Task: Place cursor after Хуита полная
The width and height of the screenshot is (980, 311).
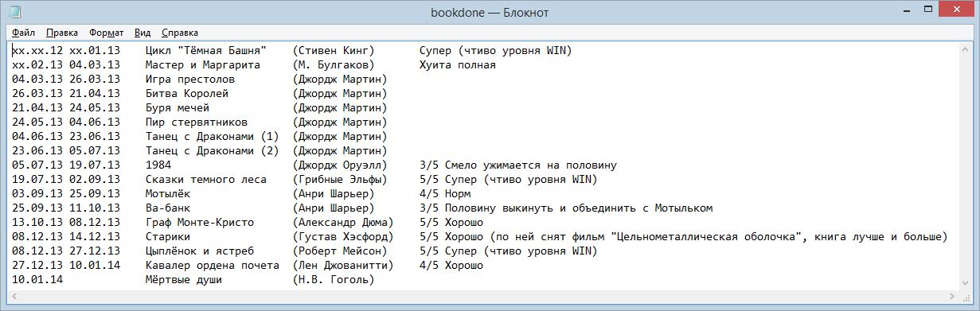Action: pyautogui.click(x=497, y=65)
